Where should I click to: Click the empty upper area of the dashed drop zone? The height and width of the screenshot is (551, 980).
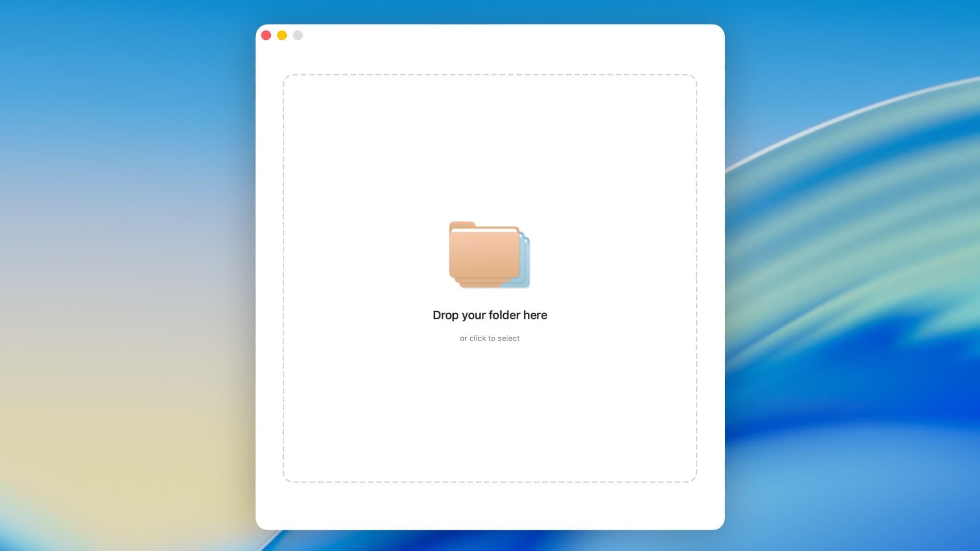[489, 143]
